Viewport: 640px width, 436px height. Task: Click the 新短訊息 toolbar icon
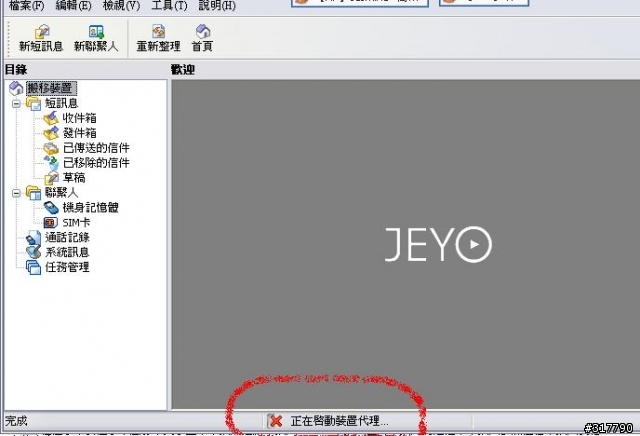tap(42, 32)
